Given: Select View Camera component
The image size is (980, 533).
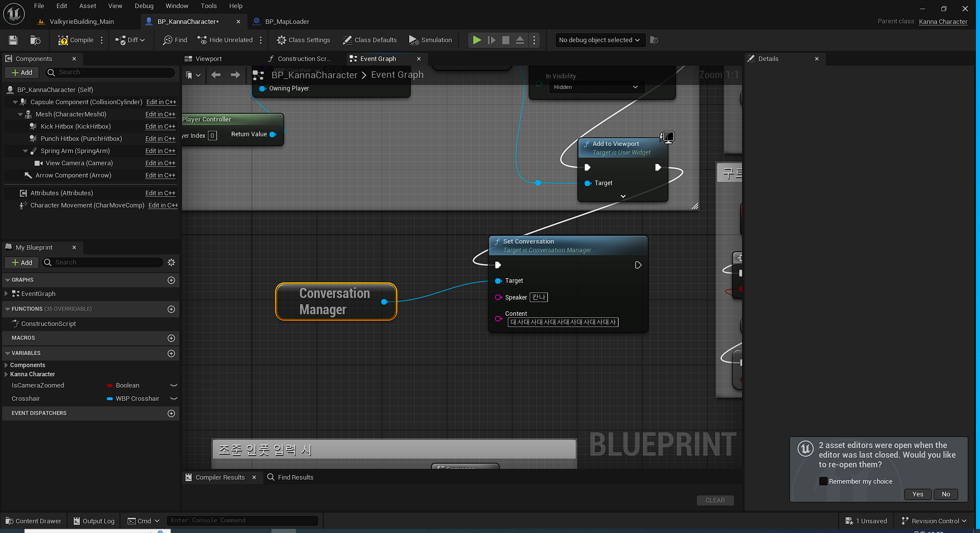Looking at the screenshot, I should click(x=79, y=163).
